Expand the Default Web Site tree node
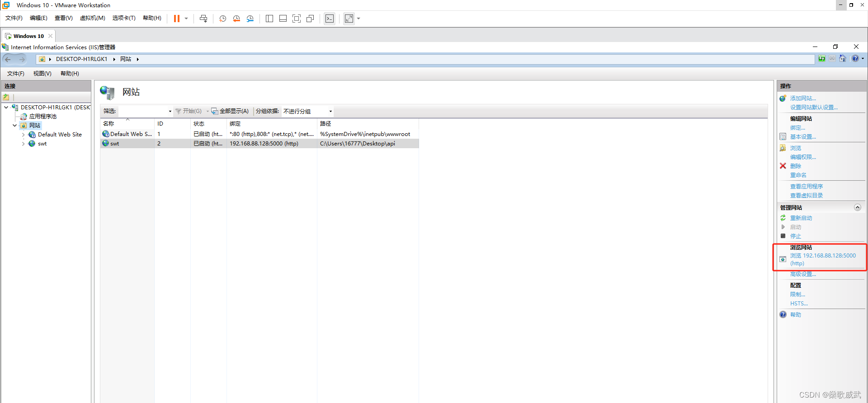This screenshot has height=403, width=868. 23,135
